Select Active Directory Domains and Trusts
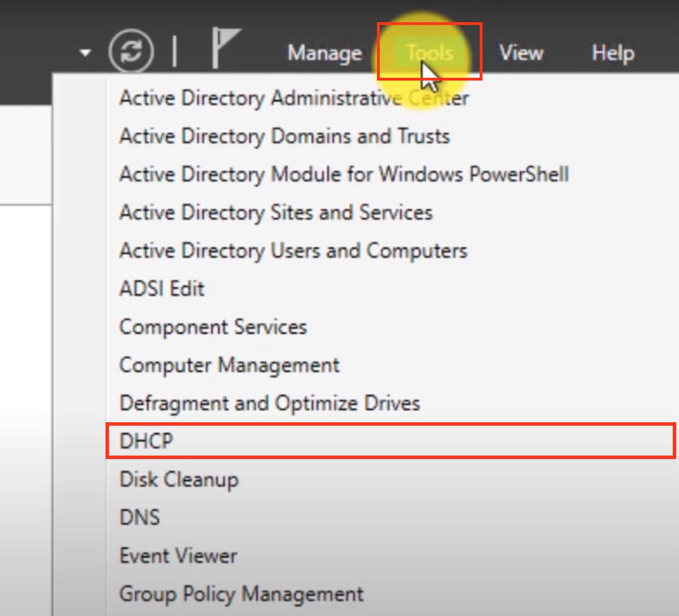 284,136
